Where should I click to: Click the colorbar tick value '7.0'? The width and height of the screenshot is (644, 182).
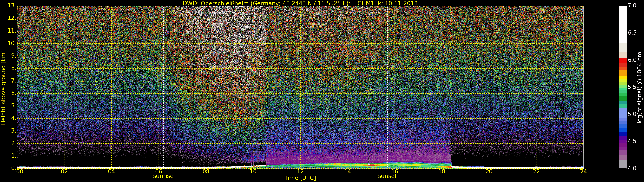pyautogui.click(x=632, y=6)
